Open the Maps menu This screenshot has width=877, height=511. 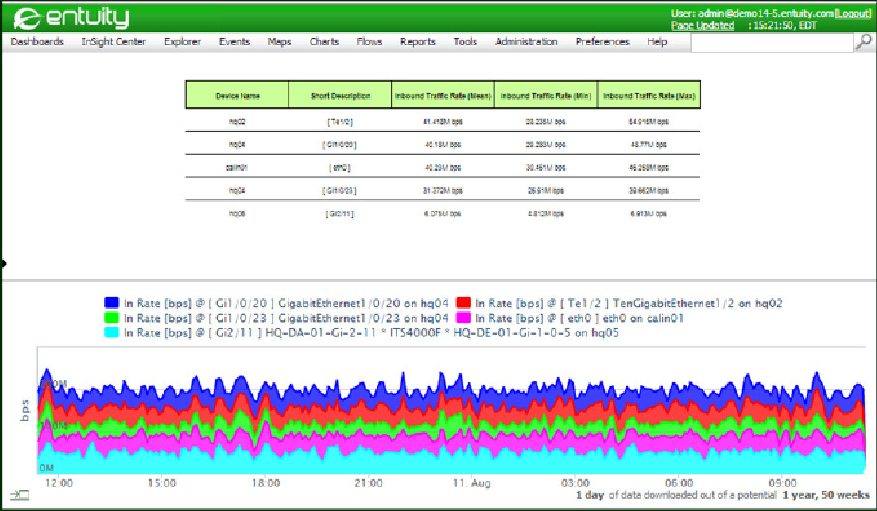(279, 41)
